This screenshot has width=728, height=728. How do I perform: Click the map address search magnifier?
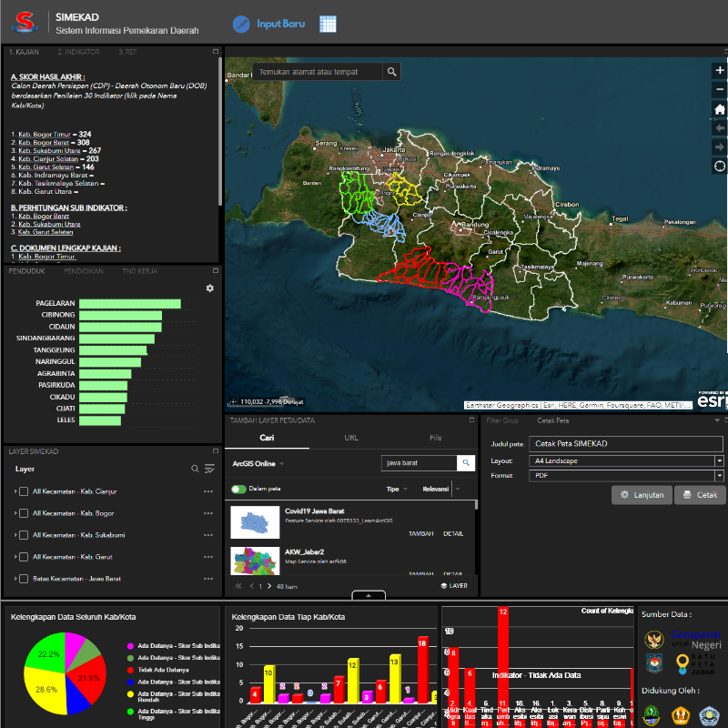pos(391,72)
